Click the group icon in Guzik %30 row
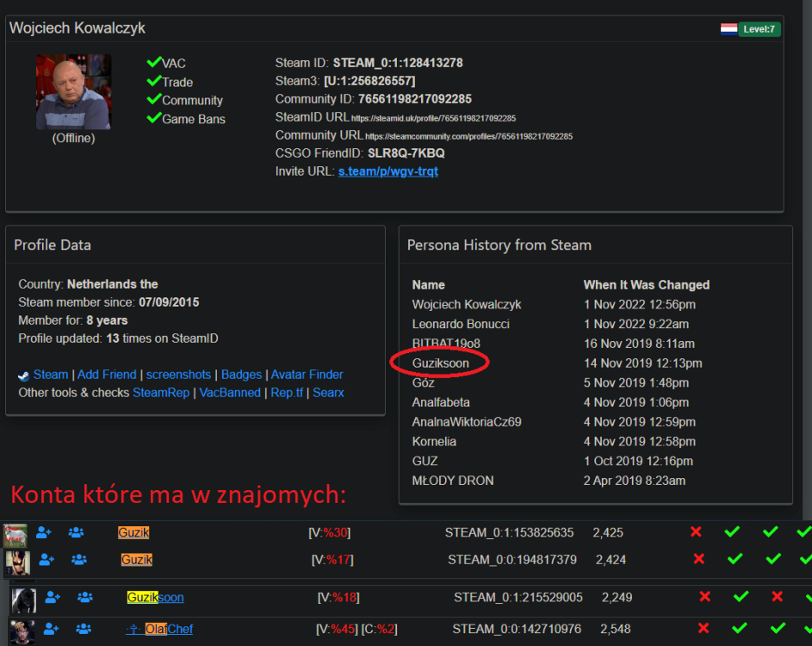Image resolution: width=812 pixels, height=646 pixels. [76, 532]
